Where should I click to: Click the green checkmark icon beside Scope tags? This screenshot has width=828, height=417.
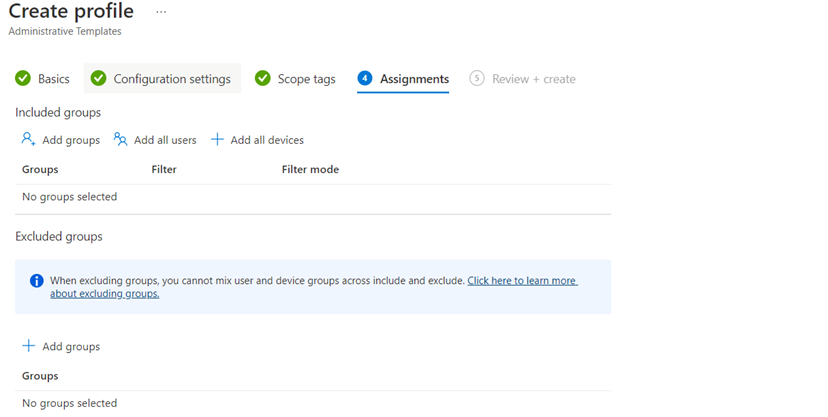[x=263, y=79]
